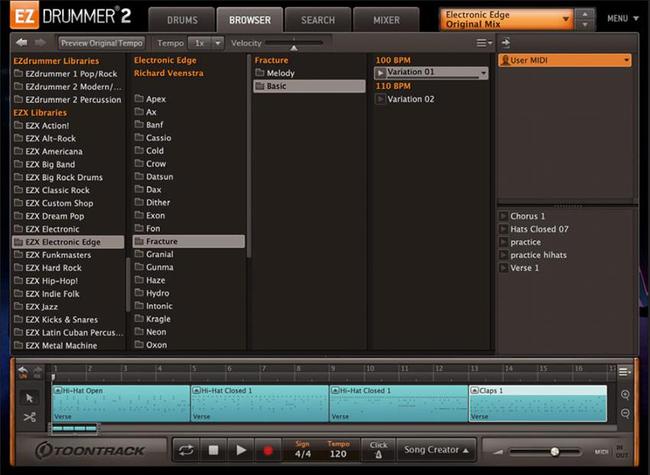Viewport: 650px width, 475px height.
Task: Zoom in on the song track
Action: (x=625, y=395)
